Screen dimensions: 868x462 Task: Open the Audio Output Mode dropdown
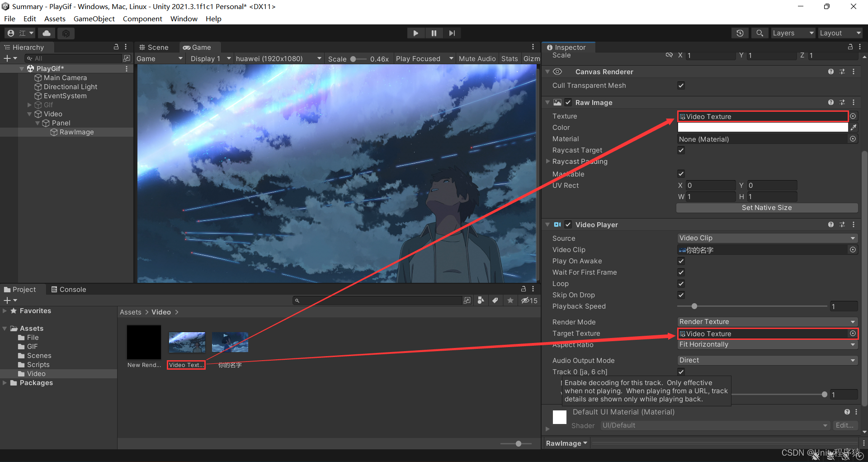point(767,360)
